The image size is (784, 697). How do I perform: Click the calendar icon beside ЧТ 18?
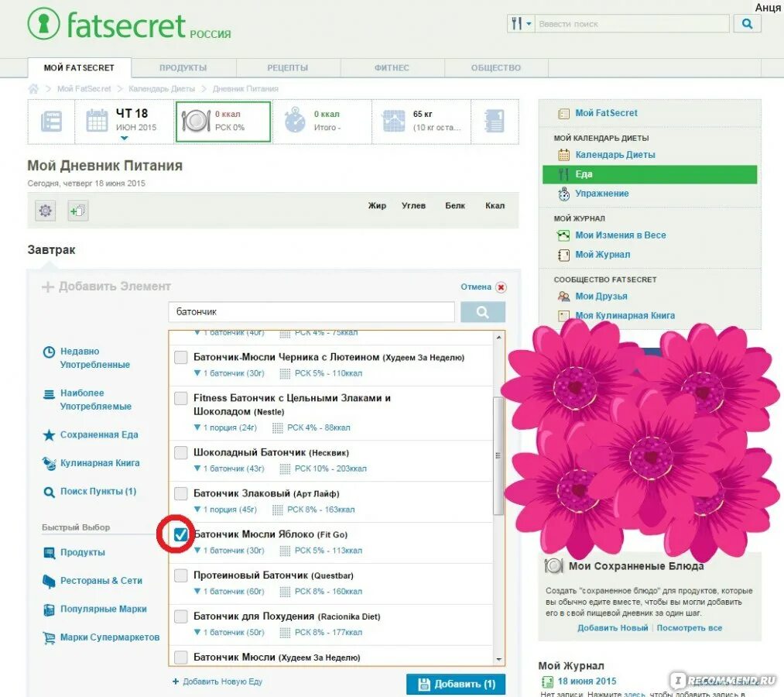click(x=97, y=121)
